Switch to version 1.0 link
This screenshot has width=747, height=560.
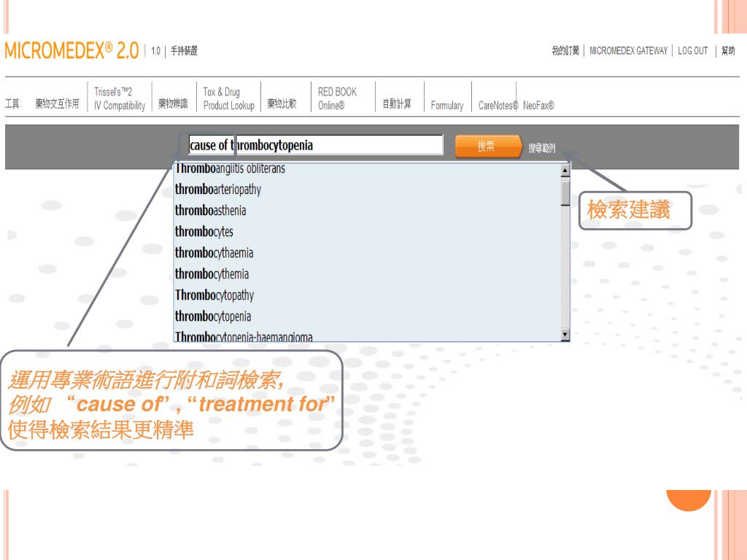(156, 50)
